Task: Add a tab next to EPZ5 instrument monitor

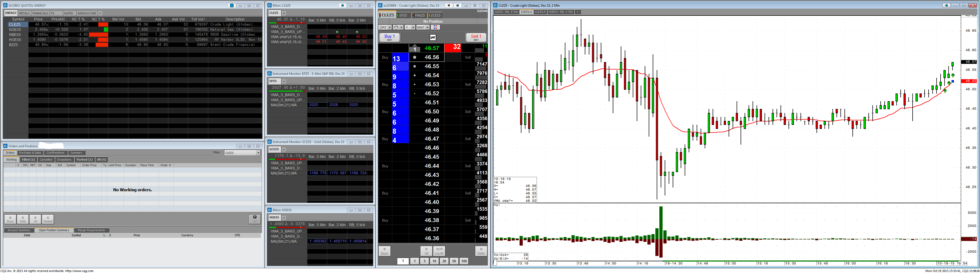Action: point(284,81)
